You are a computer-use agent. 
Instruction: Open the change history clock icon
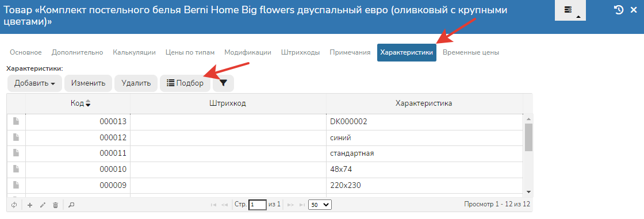click(x=619, y=10)
